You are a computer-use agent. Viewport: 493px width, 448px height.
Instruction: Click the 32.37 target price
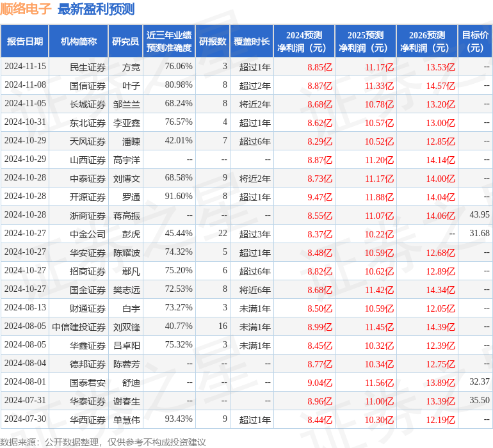480,381
